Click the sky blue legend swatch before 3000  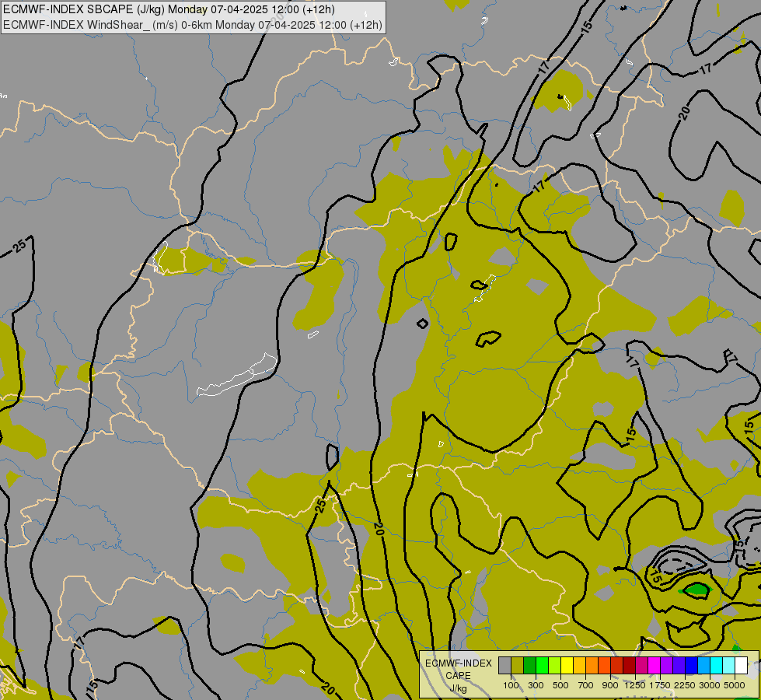[x=703, y=666]
